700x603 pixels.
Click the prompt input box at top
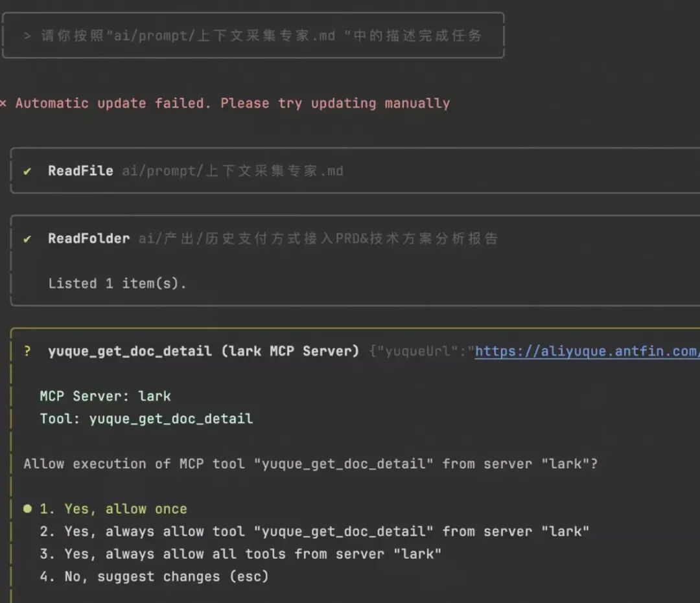pyautogui.click(x=253, y=36)
